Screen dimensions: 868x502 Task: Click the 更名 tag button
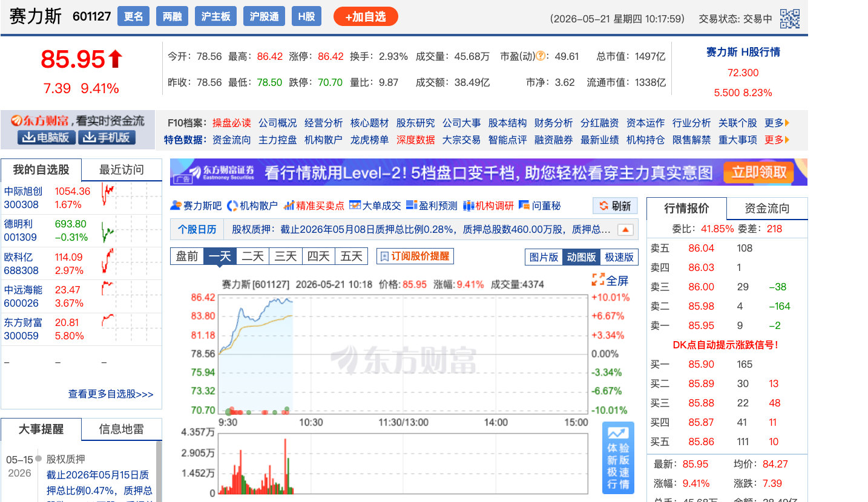(x=133, y=16)
